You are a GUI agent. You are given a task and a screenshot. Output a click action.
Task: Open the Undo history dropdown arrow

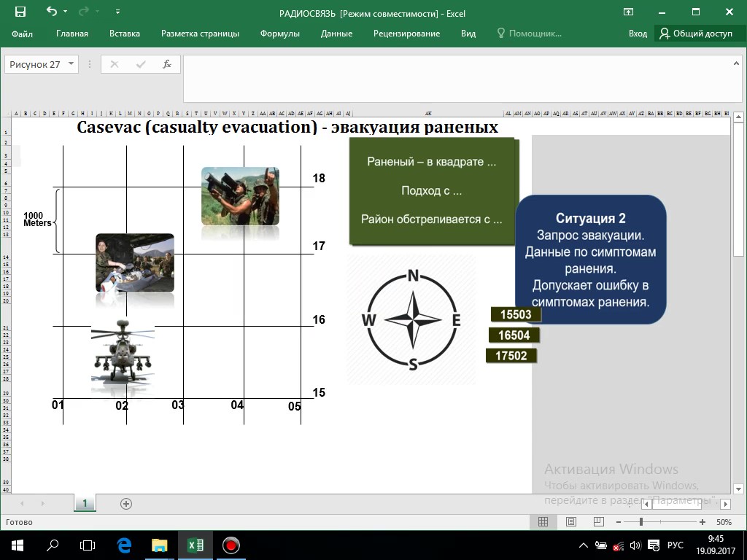point(65,12)
